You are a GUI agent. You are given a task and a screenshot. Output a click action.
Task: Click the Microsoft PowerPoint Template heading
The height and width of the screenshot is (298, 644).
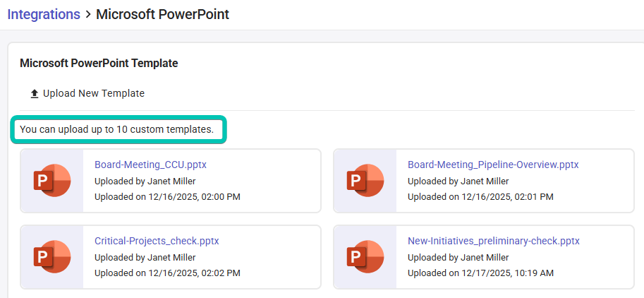[99, 64]
